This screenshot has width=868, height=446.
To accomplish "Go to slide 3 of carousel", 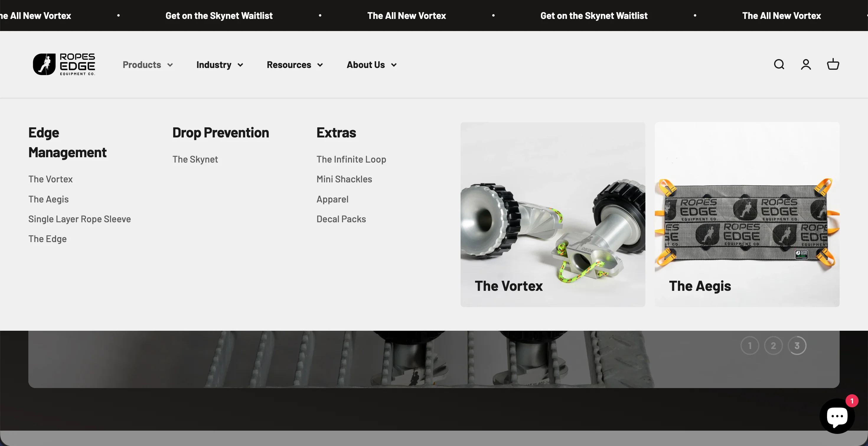I will coord(797,346).
